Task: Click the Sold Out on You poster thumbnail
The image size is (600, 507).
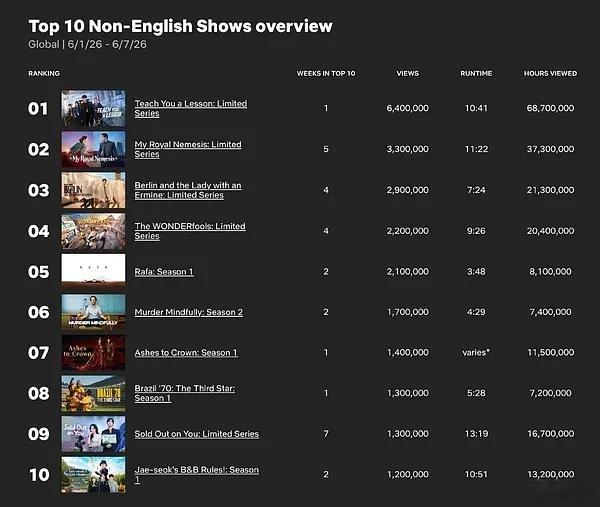Action: click(x=93, y=434)
